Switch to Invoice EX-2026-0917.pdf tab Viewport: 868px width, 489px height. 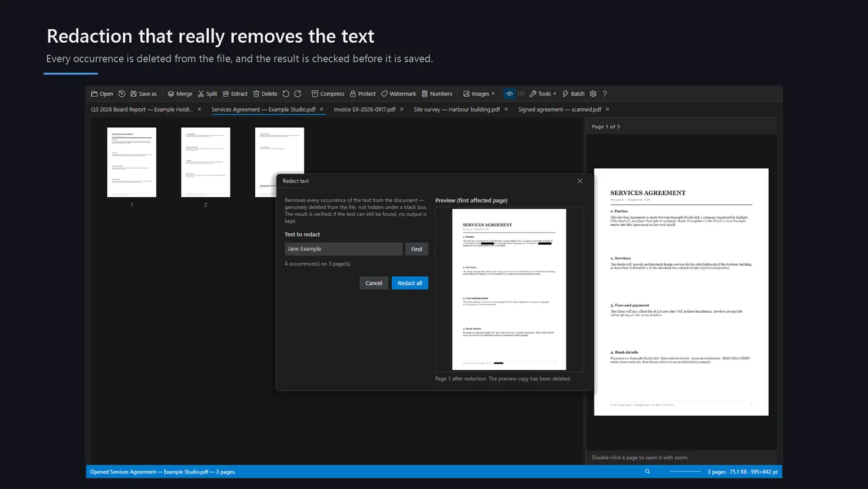pos(365,109)
